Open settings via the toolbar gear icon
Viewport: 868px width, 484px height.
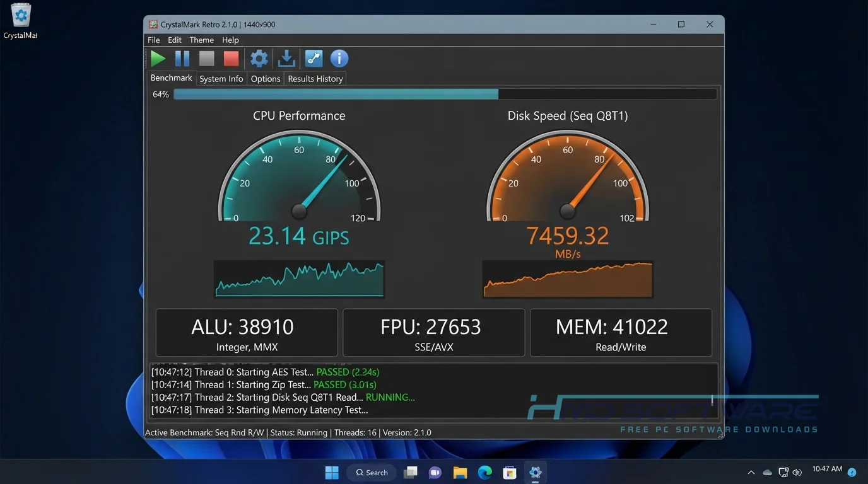(259, 59)
